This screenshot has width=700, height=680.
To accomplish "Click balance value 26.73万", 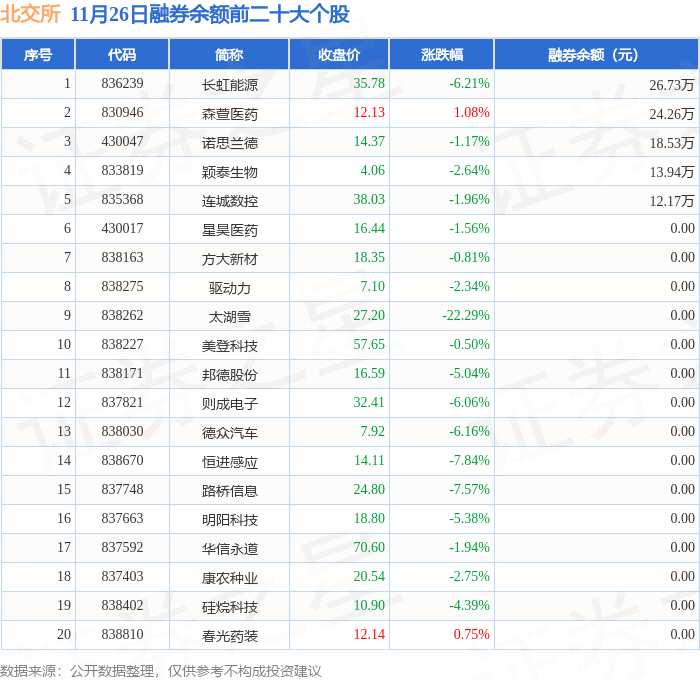I will pos(671,84).
